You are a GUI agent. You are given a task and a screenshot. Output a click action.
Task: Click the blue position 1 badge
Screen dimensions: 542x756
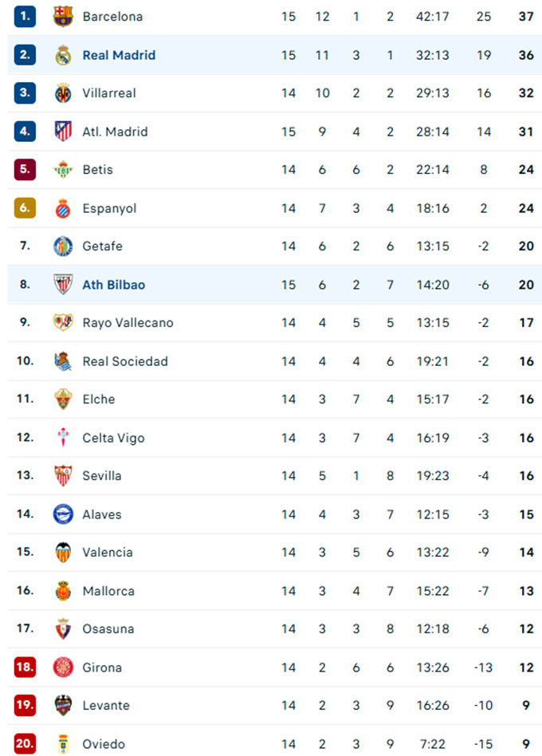pyautogui.click(x=25, y=17)
